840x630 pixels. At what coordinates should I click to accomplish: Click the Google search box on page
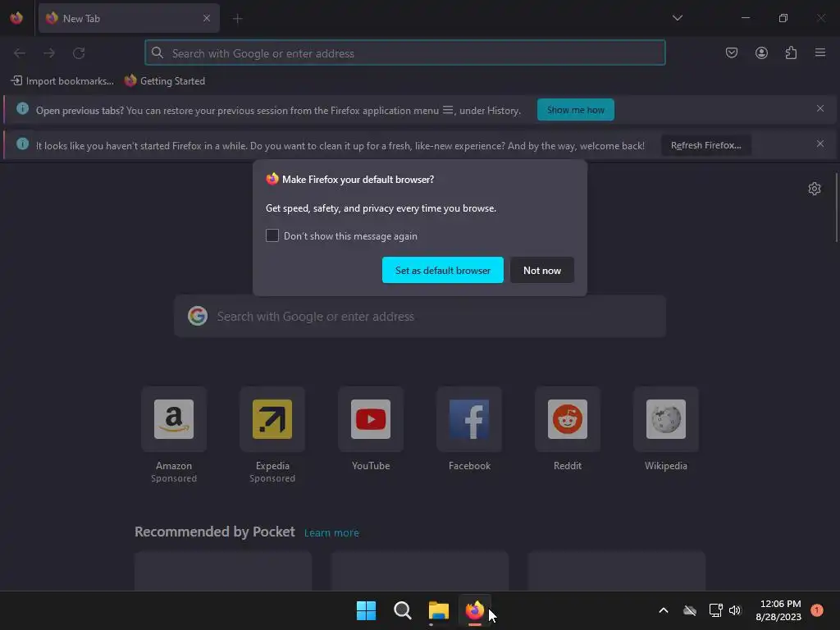pyautogui.click(x=420, y=316)
